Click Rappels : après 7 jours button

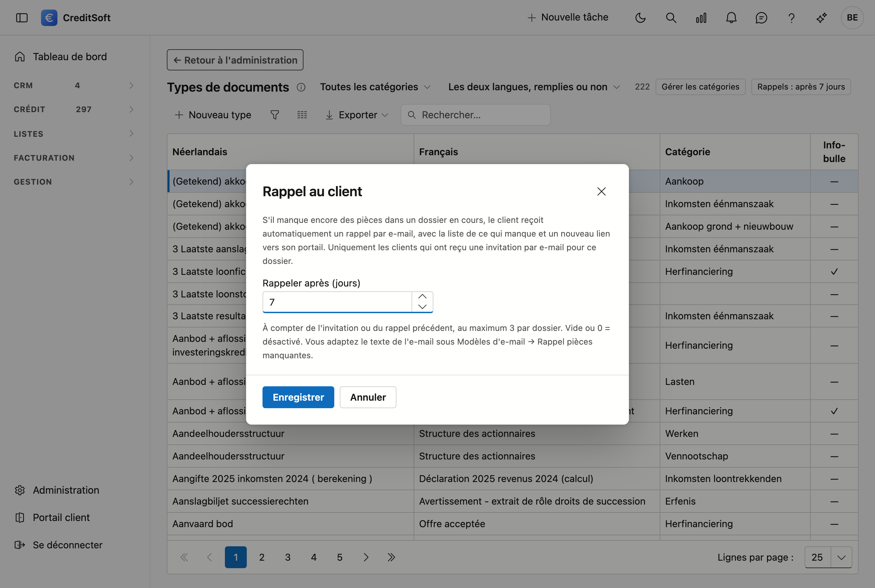click(801, 87)
